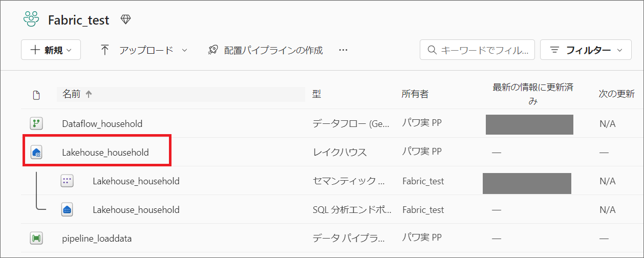
Task: Click the keyword filter search field
Action: coord(477,50)
